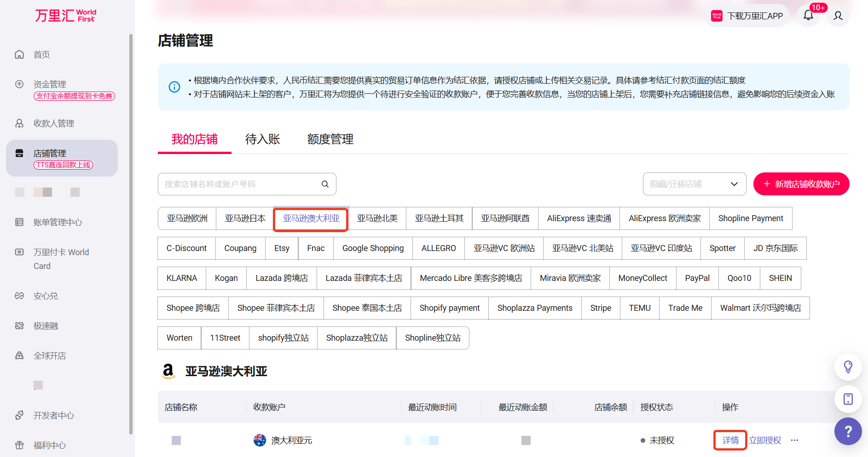Select the 亚马逊北美 platform filter

[377, 218]
